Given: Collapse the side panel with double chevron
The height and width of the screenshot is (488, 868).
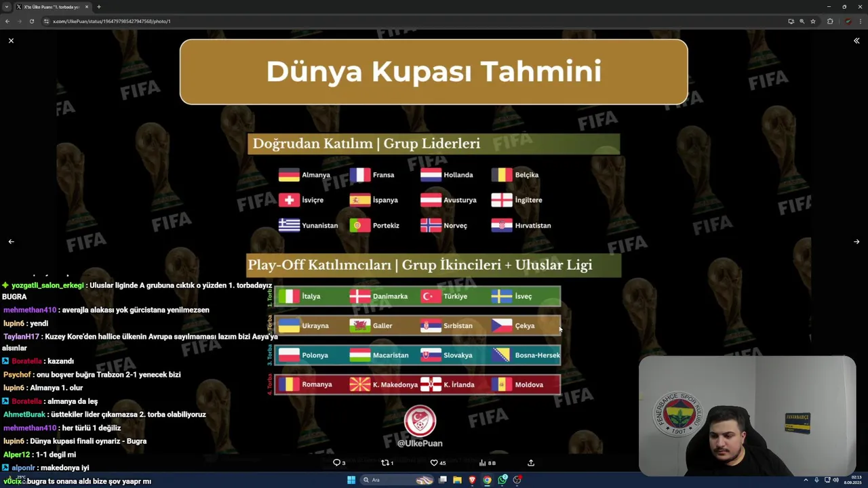Looking at the screenshot, I should 856,41.
